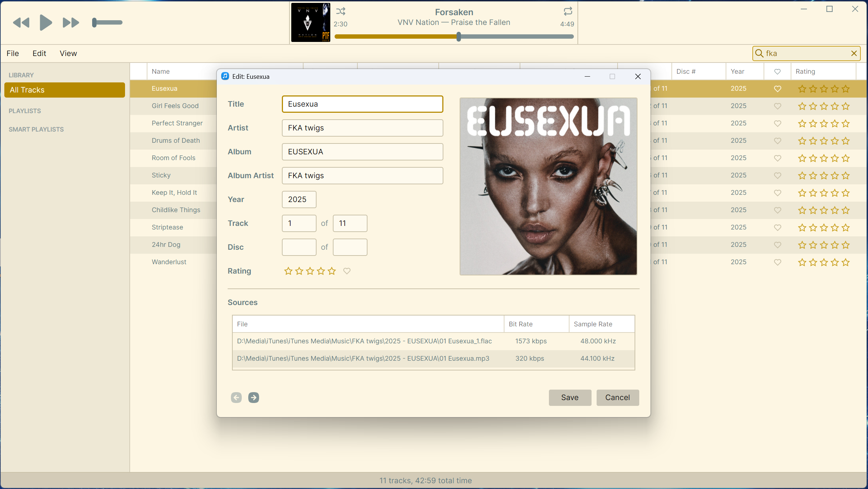Select the Eusexua.mp3 source file row
Viewport: 868px width, 489px height.
[434, 359]
